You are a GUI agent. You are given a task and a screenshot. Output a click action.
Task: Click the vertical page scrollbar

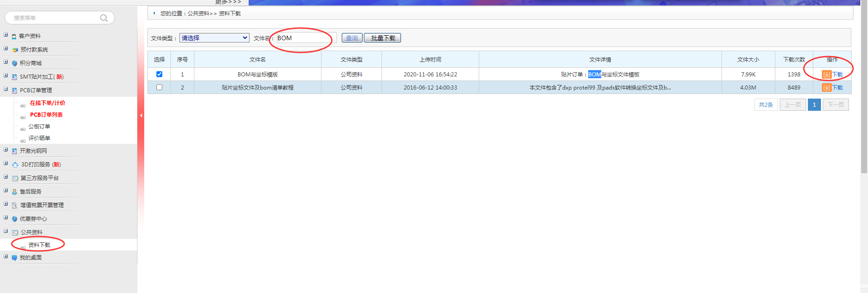pyautogui.click(x=864, y=90)
